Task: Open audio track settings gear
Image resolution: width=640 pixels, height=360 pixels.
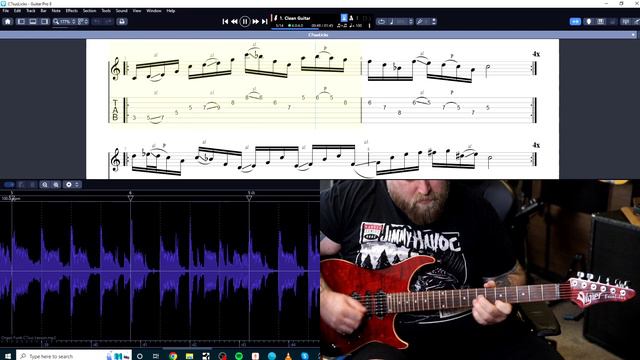Action: pyautogui.click(x=69, y=184)
